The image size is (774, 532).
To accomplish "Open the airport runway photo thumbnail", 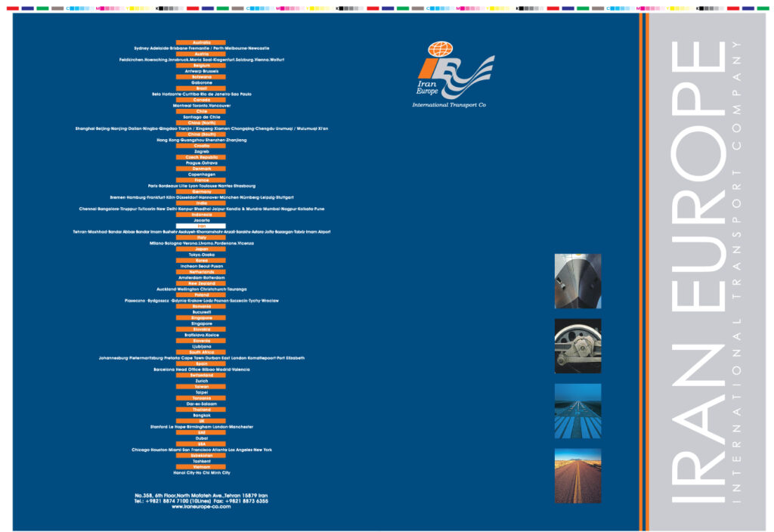I will tap(577, 411).
